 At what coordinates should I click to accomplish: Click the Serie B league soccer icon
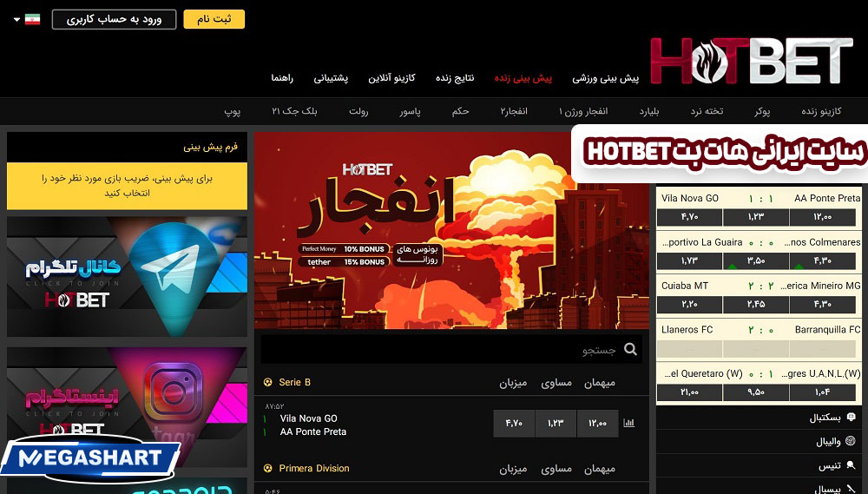click(x=268, y=382)
